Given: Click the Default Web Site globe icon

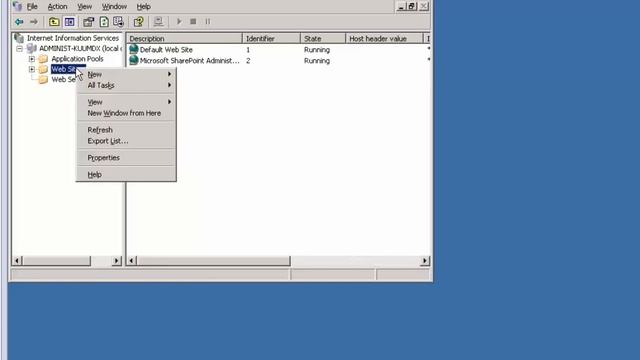Looking at the screenshot, I should 133,49.
